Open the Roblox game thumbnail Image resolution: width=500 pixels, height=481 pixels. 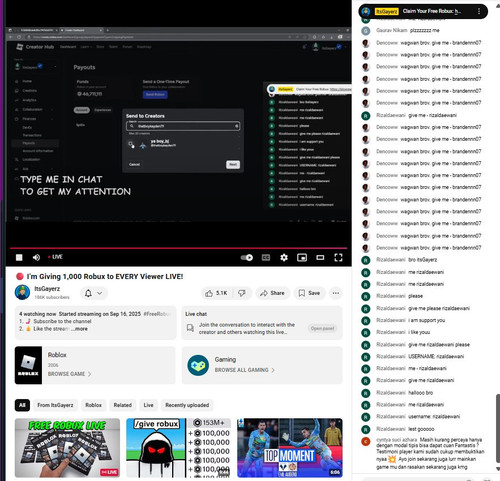coord(28,365)
